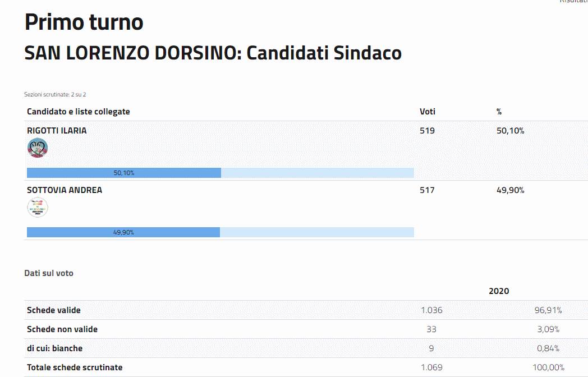This screenshot has height=377, width=588.
Task: Select candidate name SOTTOVIA ANDREA
Action: point(65,190)
